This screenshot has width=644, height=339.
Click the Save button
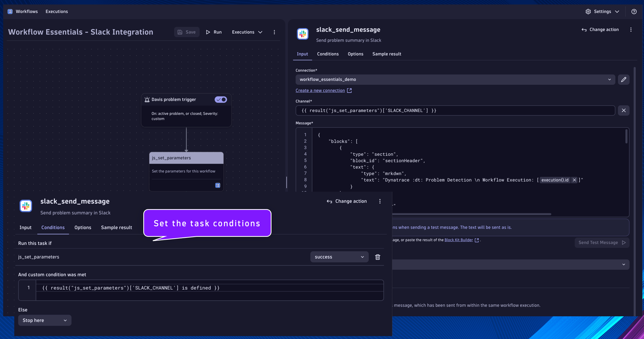tap(187, 32)
